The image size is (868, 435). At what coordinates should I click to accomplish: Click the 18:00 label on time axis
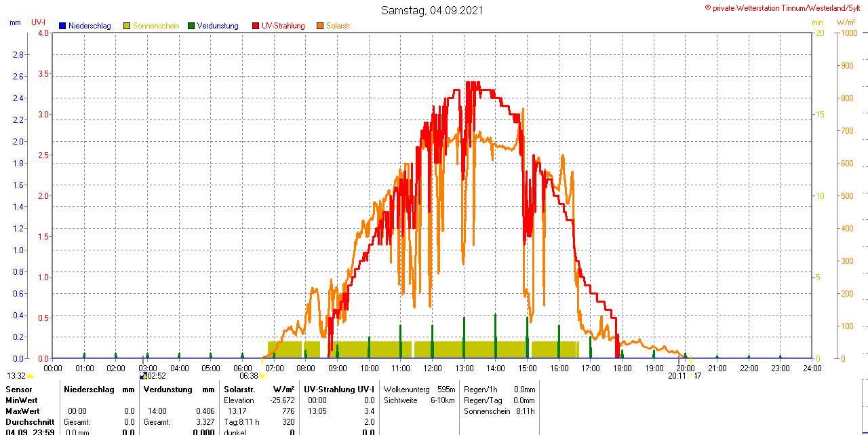tap(622, 368)
